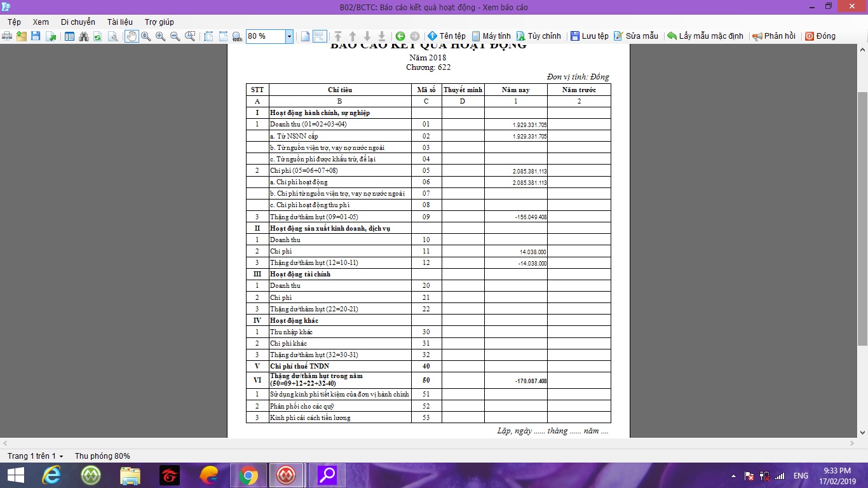The height and width of the screenshot is (488, 868).
Task: Click the green Back navigation arrow
Action: pyautogui.click(x=400, y=36)
